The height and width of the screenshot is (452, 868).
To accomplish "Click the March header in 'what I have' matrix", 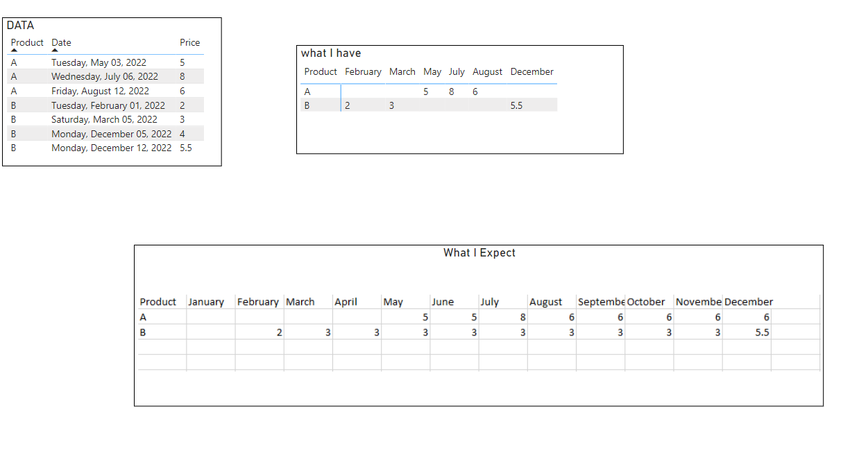I will coord(402,71).
